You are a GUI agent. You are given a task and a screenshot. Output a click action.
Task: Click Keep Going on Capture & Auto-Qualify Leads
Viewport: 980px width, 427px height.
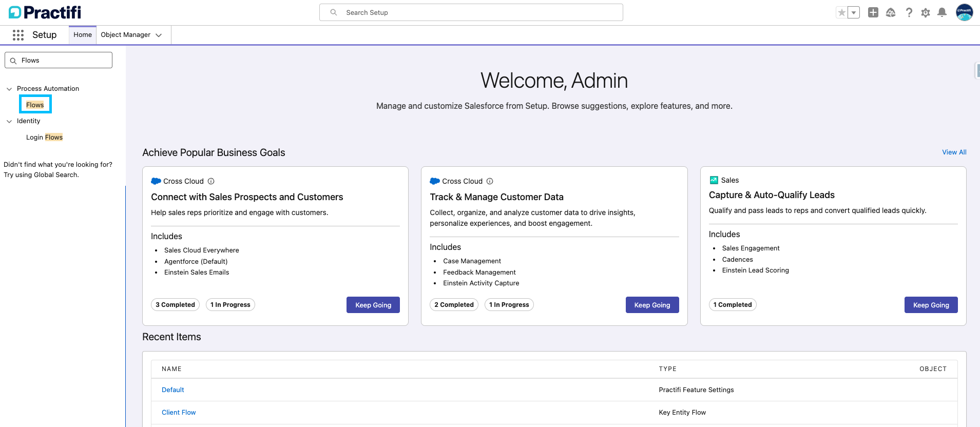pos(931,305)
